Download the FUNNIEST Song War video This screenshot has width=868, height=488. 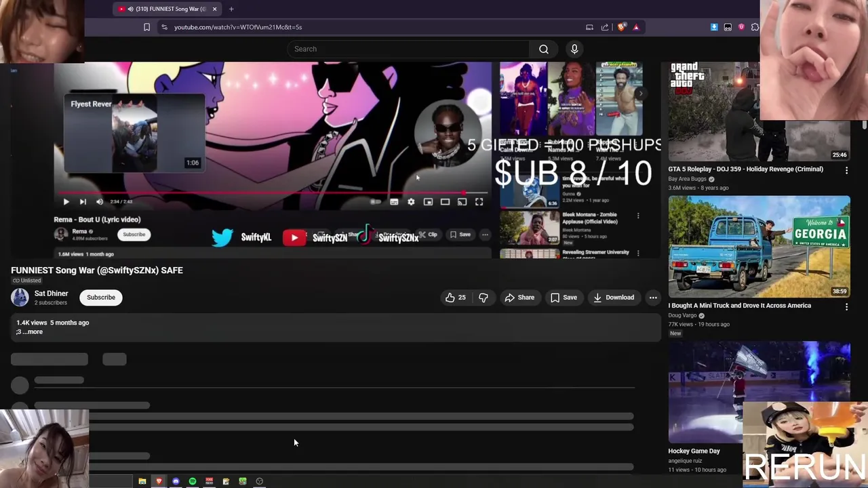pyautogui.click(x=614, y=298)
